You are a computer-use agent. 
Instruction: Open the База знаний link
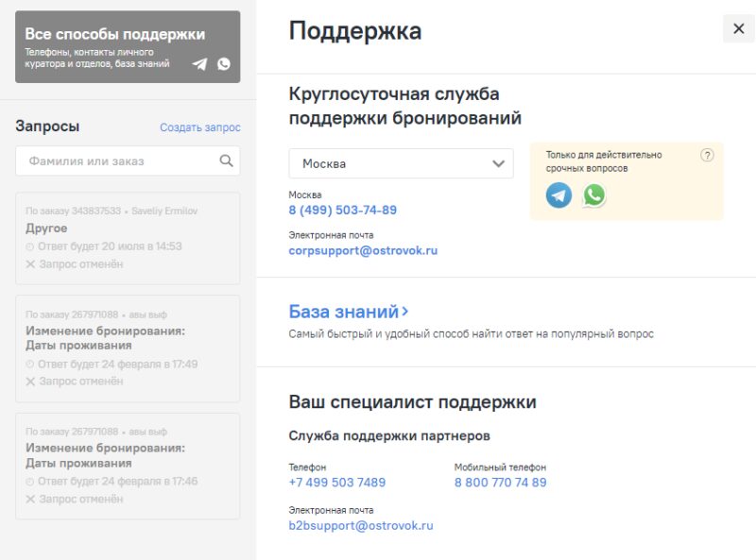[343, 312]
